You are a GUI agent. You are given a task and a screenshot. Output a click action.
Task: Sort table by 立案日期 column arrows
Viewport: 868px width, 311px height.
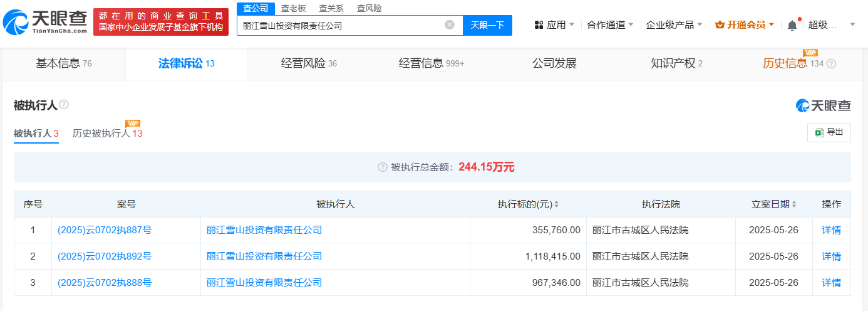[x=794, y=204]
